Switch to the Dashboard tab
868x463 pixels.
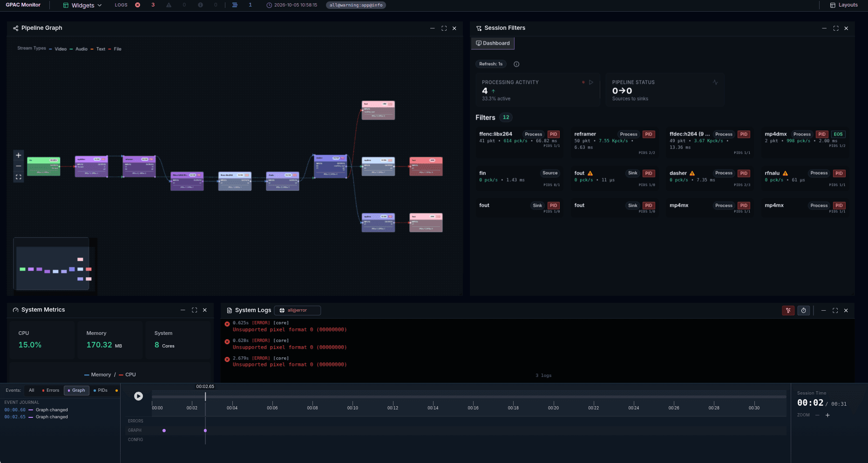tap(493, 43)
